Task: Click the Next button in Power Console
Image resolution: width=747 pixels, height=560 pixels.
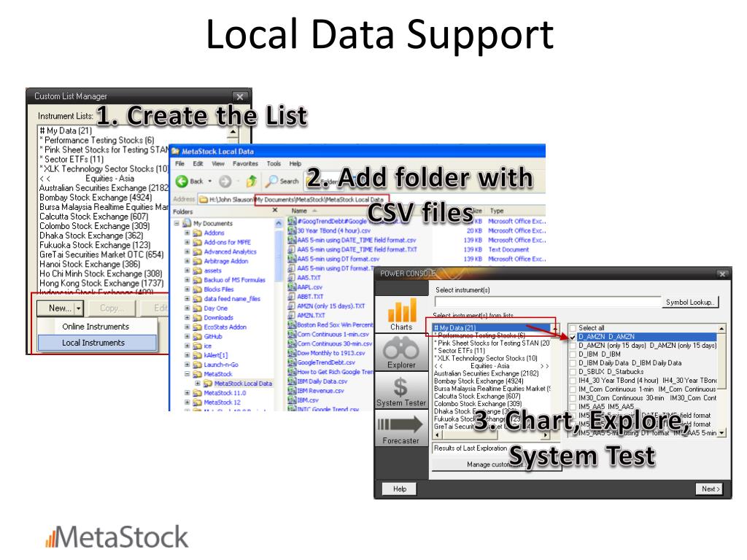Action: 711,489
